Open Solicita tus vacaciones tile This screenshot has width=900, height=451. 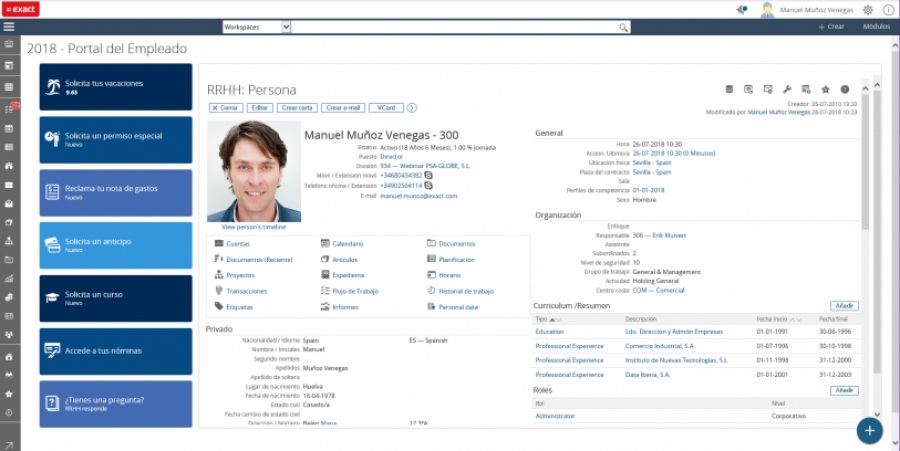tap(115, 87)
